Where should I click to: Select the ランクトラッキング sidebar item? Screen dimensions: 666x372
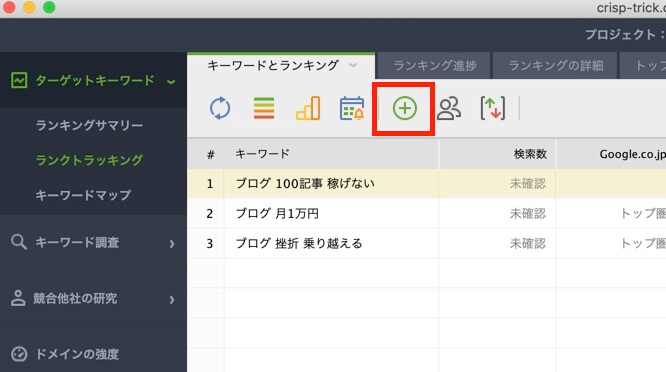click(x=89, y=160)
